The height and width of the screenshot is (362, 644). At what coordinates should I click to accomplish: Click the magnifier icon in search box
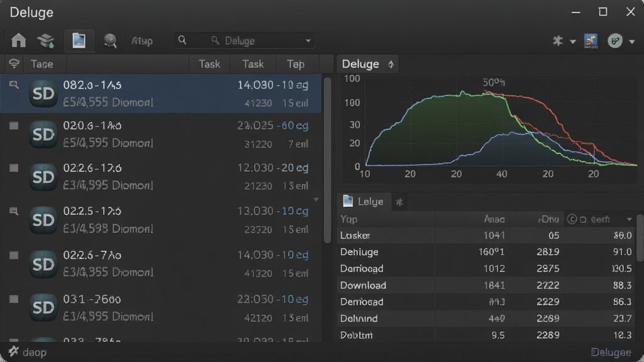click(182, 40)
